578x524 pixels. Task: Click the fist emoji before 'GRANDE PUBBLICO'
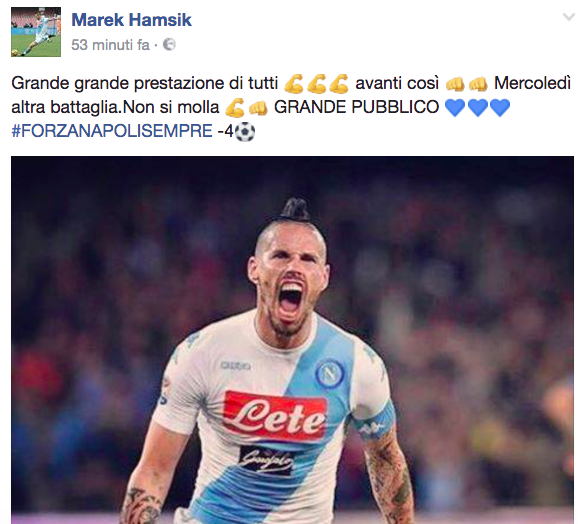258,108
